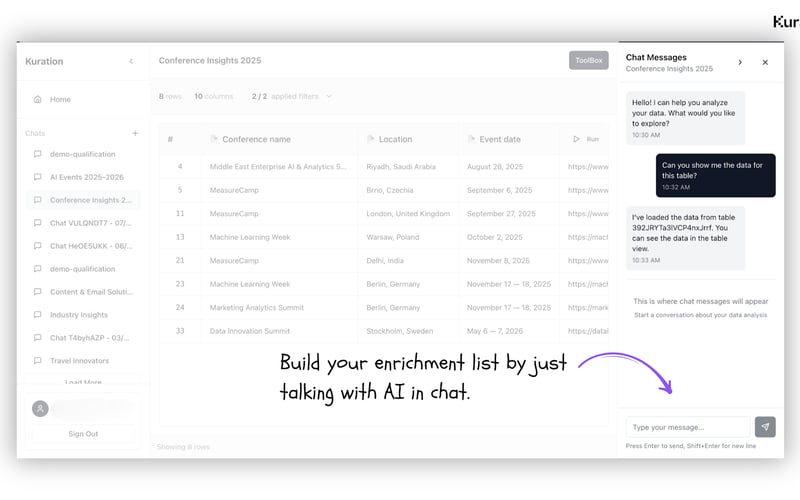Collapse the Kuration sidebar with the chevron
The height and width of the screenshot is (500, 800).
(x=131, y=61)
